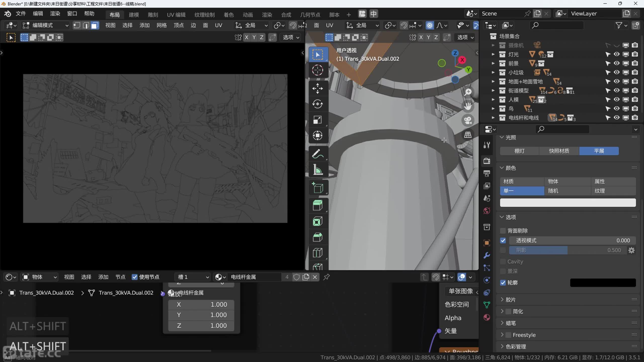Image resolution: width=644 pixels, height=362 pixels.
Task: Click the black 轮廓 outline color swatch
Action: click(603, 283)
